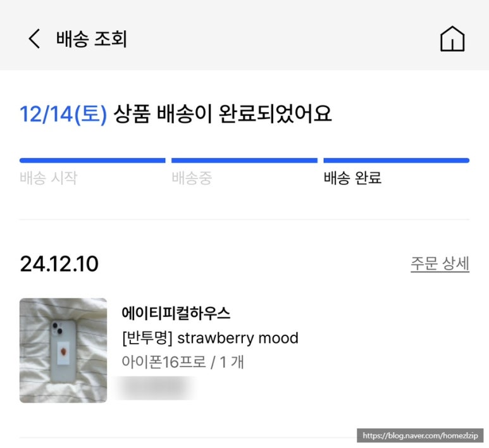Open the blog.naver.com/homezlzip watermark link
The image size is (489, 448).
(x=420, y=435)
